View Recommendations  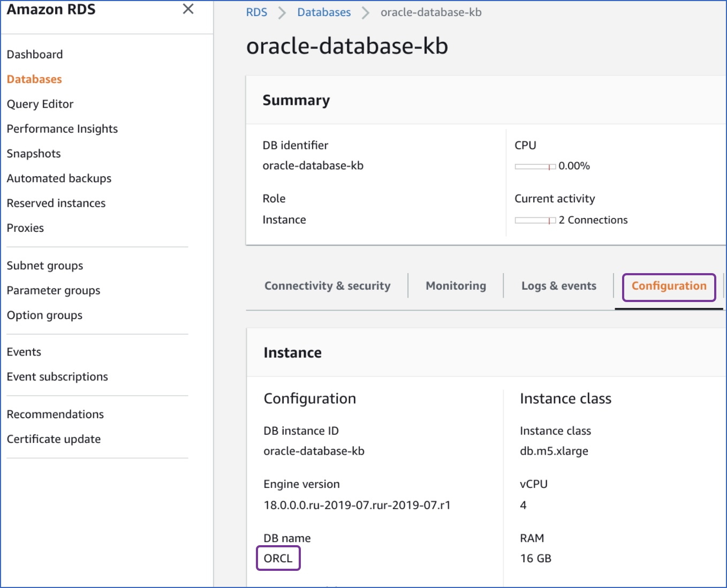point(55,414)
